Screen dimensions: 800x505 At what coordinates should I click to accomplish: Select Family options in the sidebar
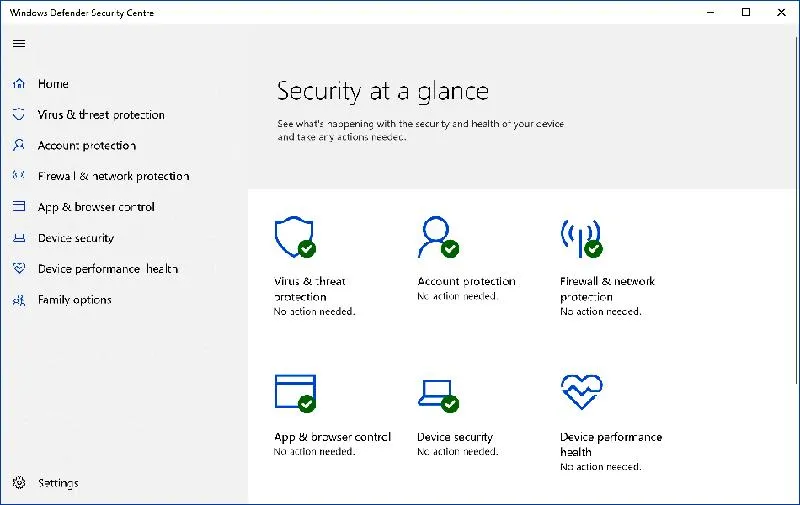(x=74, y=300)
